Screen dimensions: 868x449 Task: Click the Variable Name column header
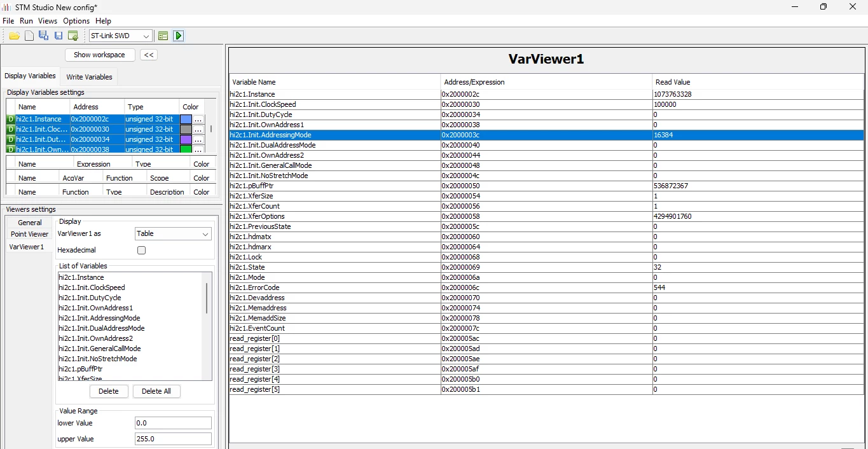pyautogui.click(x=334, y=82)
